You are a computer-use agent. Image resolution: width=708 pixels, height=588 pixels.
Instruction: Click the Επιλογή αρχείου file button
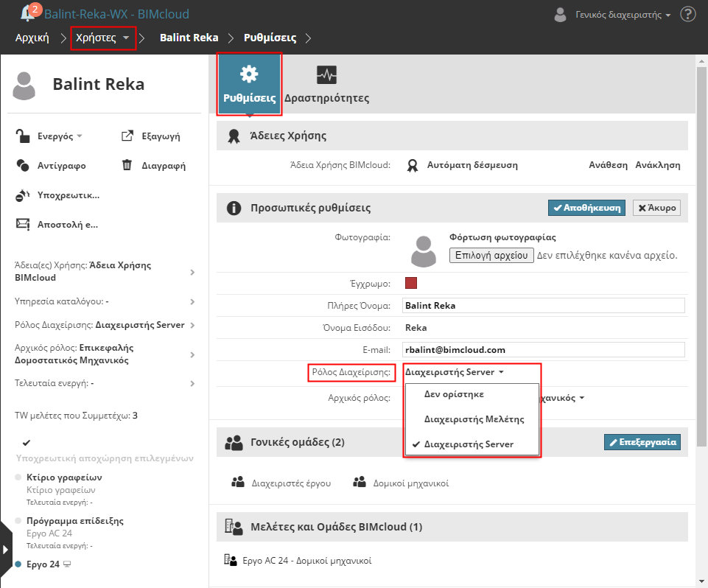point(491,255)
